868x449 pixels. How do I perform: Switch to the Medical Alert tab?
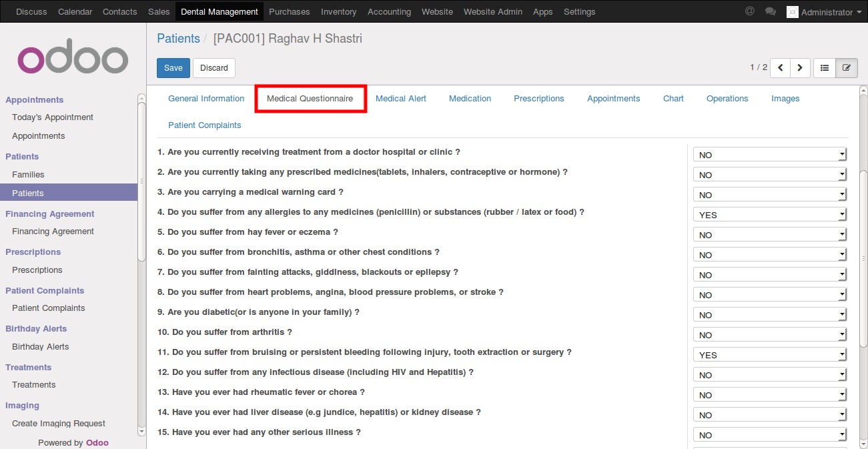point(400,99)
